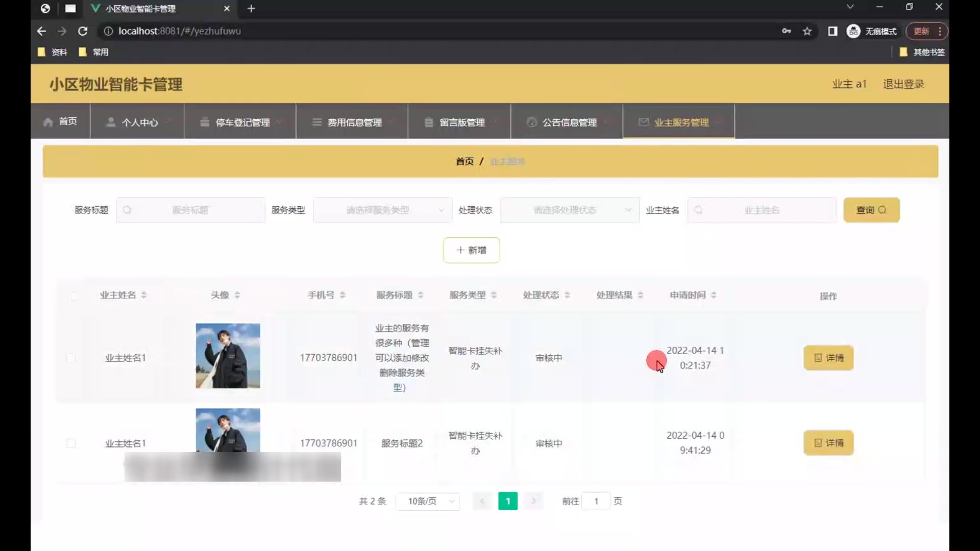Click sort arrows beside 业主姓名 column header
Image resolution: width=980 pixels, height=551 pixels.
[144, 295]
